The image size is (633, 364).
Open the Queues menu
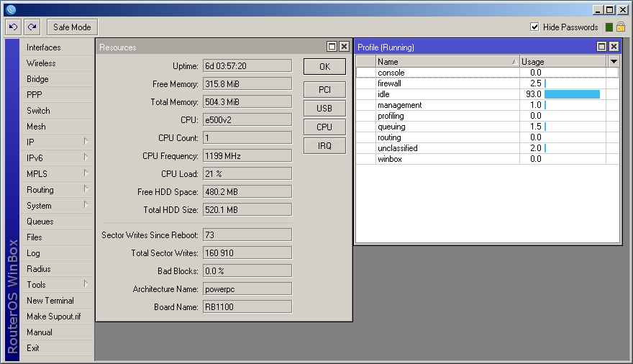click(57, 221)
